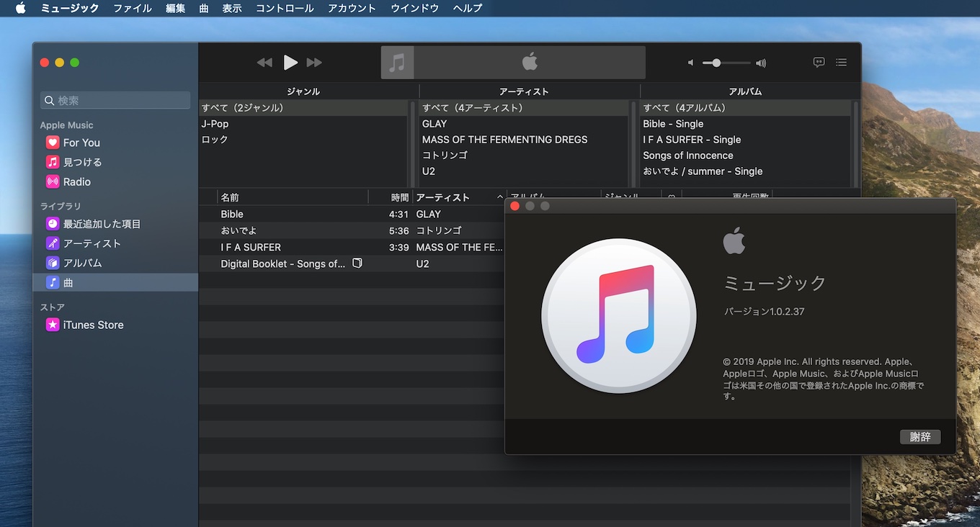Click the large Music app icon in About window
Image resolution: width=980 pixels, height=527 pixels.
[x=619, y=316]
